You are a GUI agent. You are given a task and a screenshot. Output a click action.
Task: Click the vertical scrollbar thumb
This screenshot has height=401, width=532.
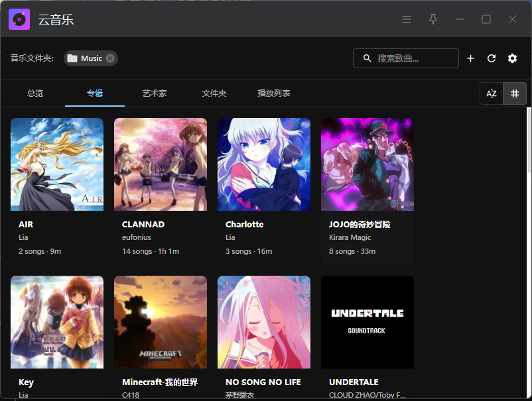click(529, 141)
